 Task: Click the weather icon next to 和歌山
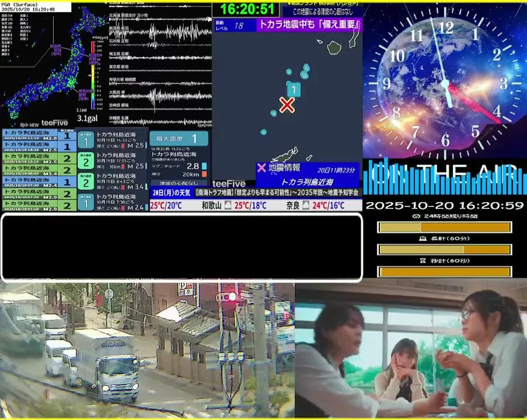coord(228,205)
